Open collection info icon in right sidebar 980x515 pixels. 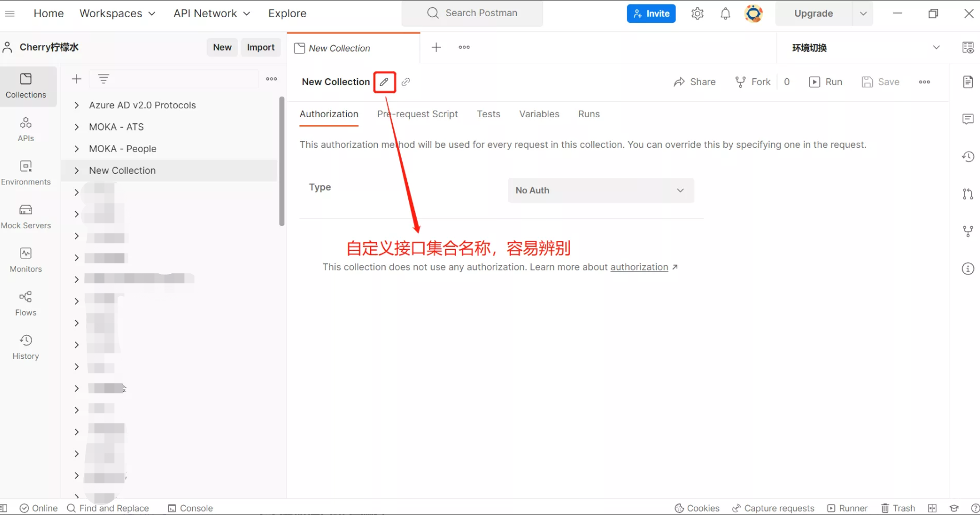click(968, 269)
